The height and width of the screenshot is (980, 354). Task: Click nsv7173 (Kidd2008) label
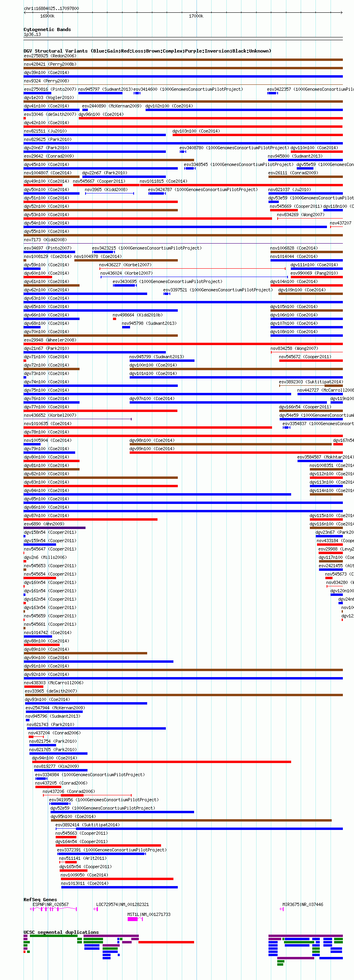tap(45, 240)
